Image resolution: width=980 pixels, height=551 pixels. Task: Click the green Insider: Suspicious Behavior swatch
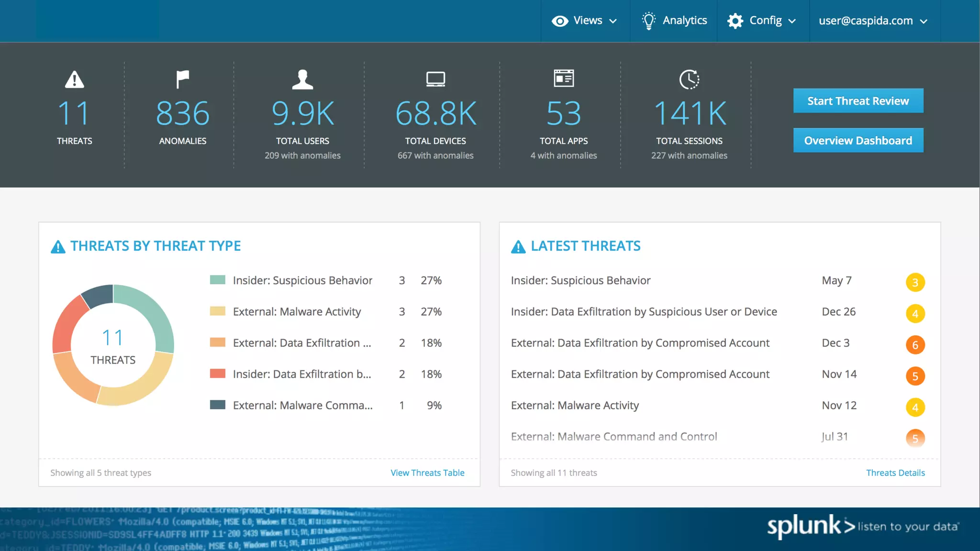tap(218, 280)
